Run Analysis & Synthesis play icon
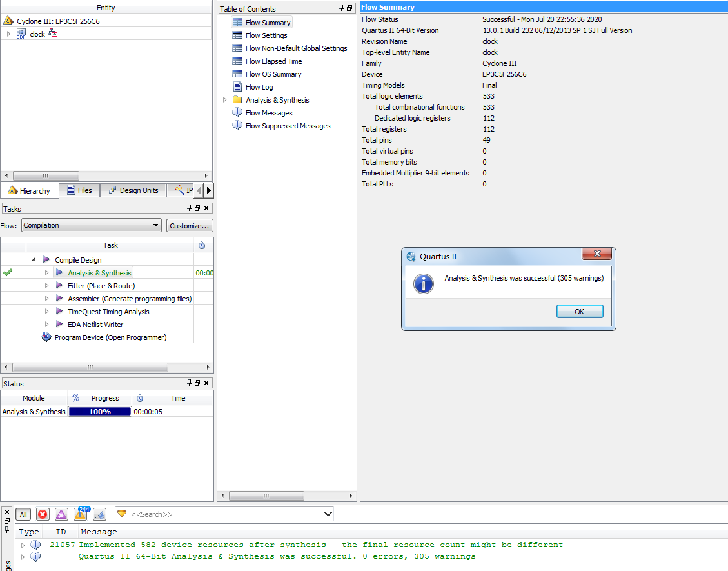 (x=59, y=272)
